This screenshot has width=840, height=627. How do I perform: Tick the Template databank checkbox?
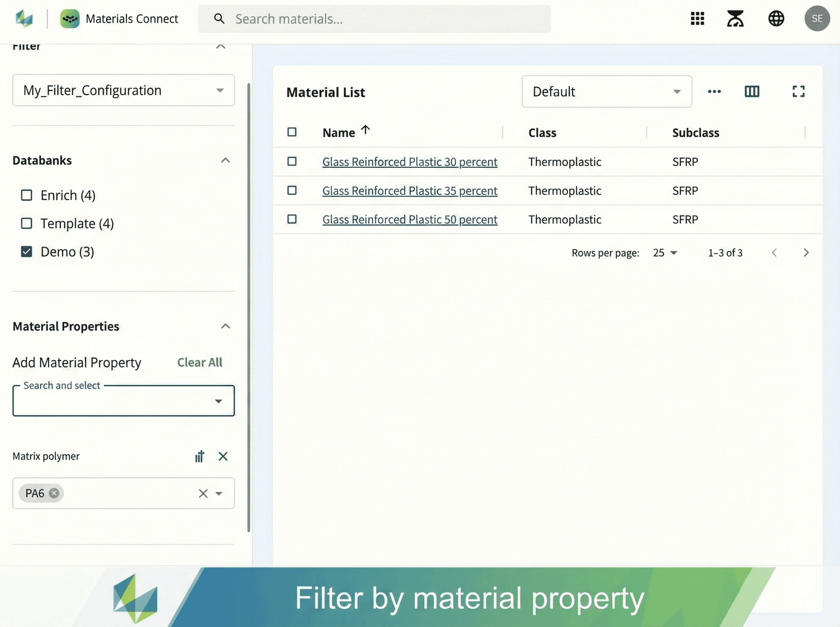click(27, 224)
